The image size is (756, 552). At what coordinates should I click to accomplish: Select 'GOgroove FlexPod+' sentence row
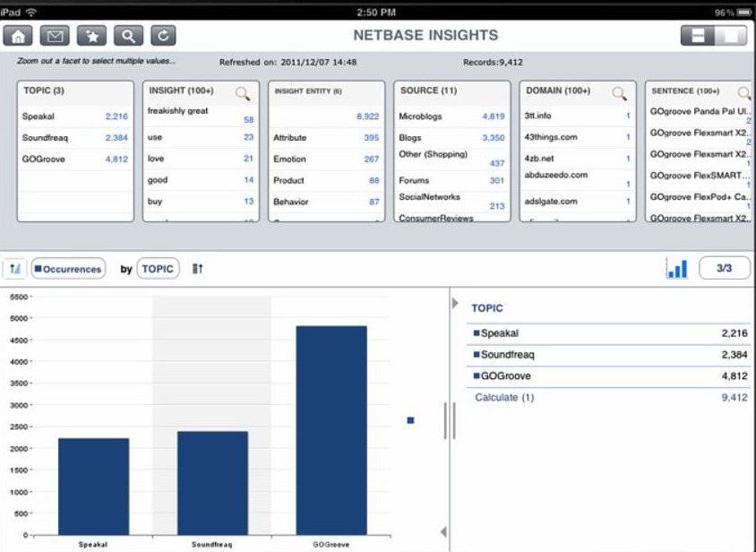click(x=699, y=201)
